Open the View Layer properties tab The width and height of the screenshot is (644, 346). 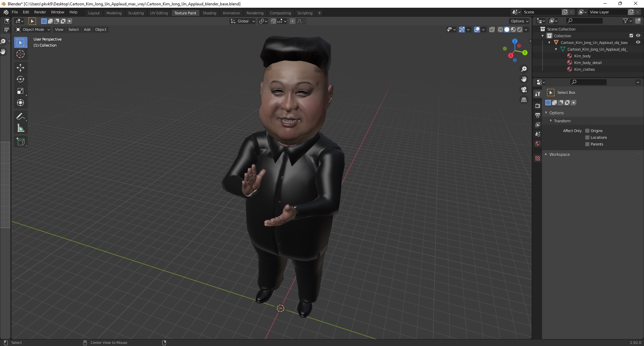tap(538, 124)
